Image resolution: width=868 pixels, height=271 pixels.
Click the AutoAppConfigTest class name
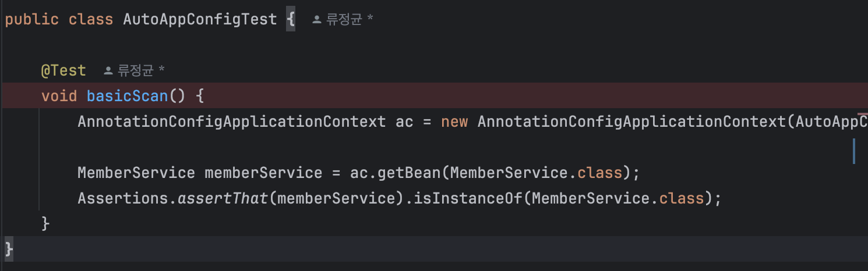[x=200, y=19]
